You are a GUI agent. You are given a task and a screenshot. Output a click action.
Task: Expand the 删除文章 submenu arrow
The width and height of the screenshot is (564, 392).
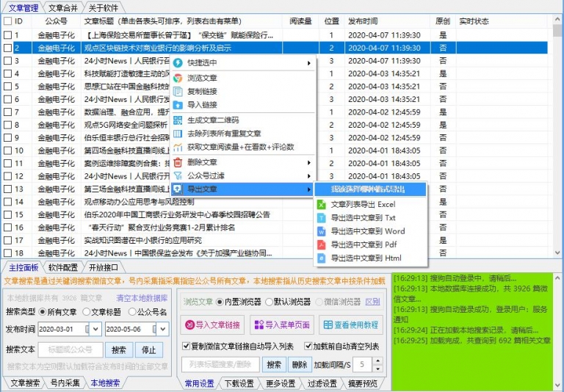point(309,162)
